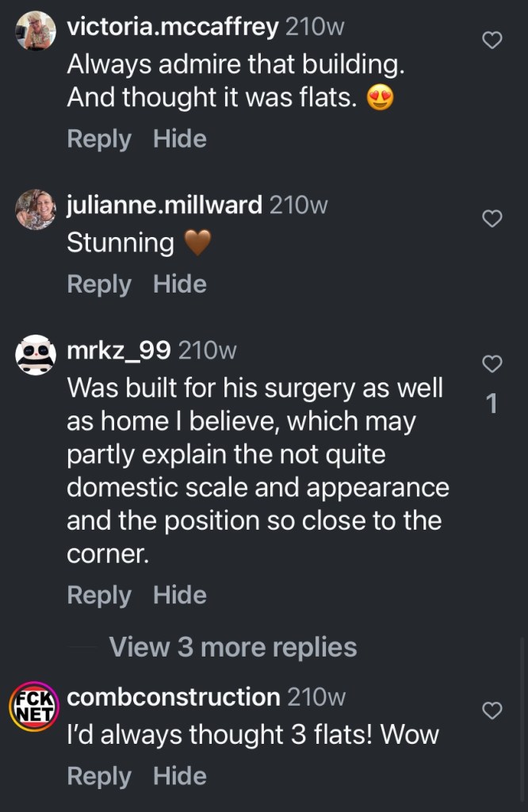The image size is (528, 812).
Task: Like victoria.mccaffrey's comment with the heart
Action: [x=492, y=40]
